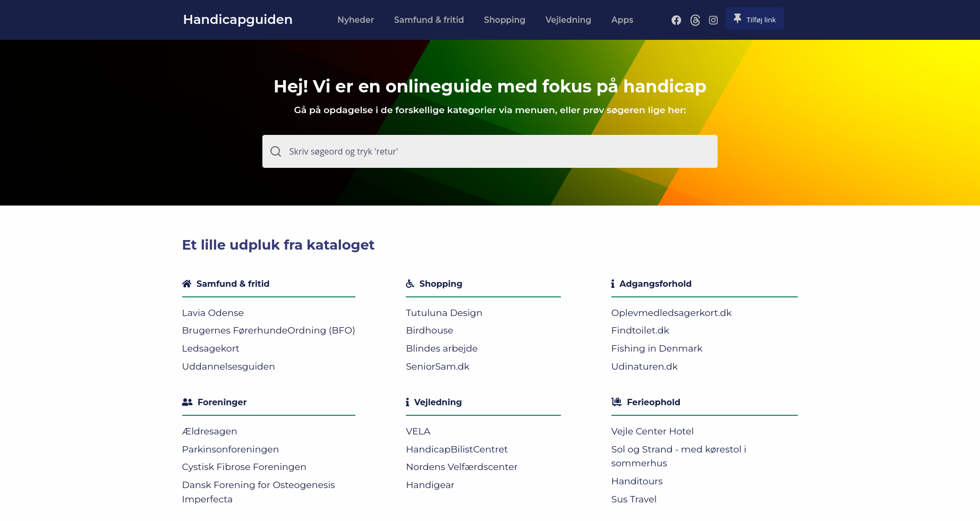This screenshot has width=980, height=521.
Task: Open the Vejle Center Hotel link
Action: 652,431
